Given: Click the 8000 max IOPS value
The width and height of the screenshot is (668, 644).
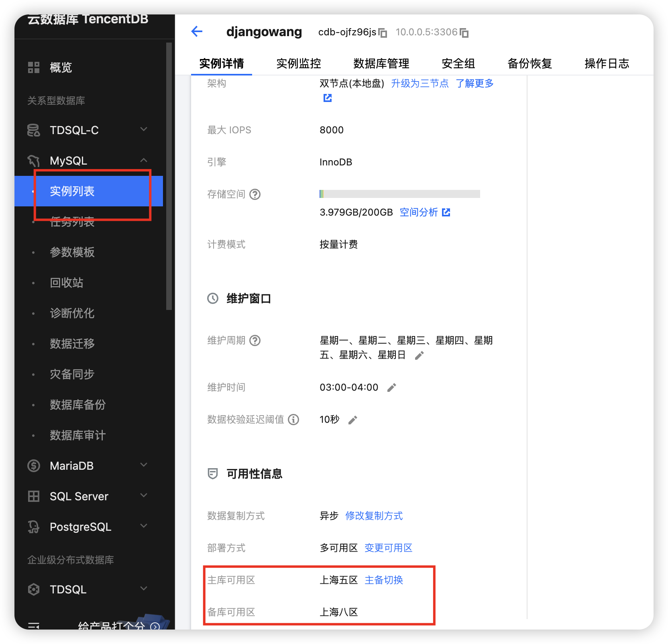Looking at the screenshot, I should [332, 130].
